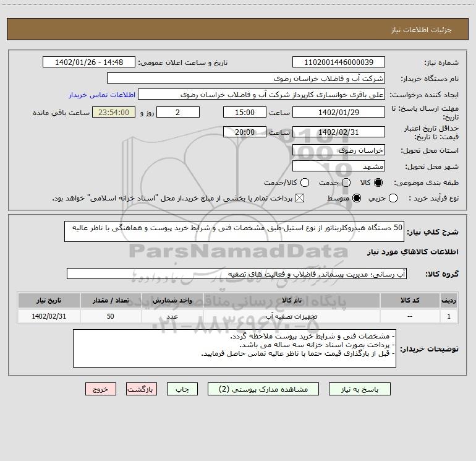Viewport: 476px width, 461px height.
Task: Click the اطلاعات کالاهای مورد نیاز heading
Action: [x=412, y=252]
